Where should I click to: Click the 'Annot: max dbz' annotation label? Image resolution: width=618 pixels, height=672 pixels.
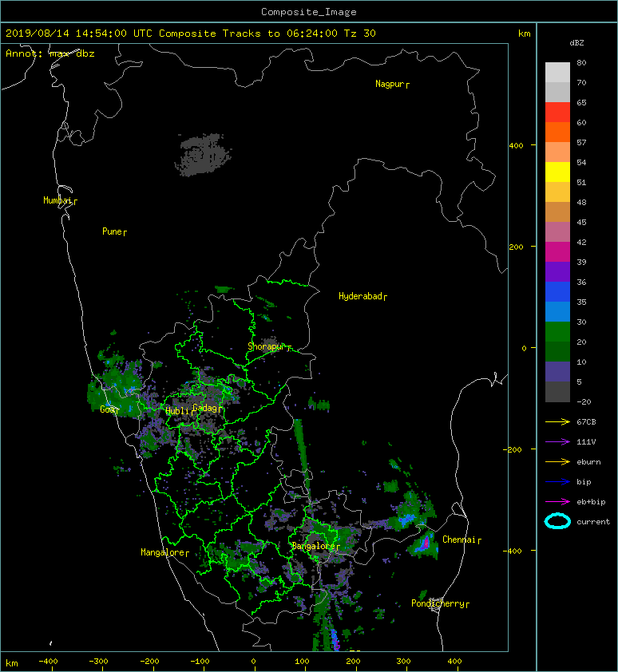pos(50,53)
